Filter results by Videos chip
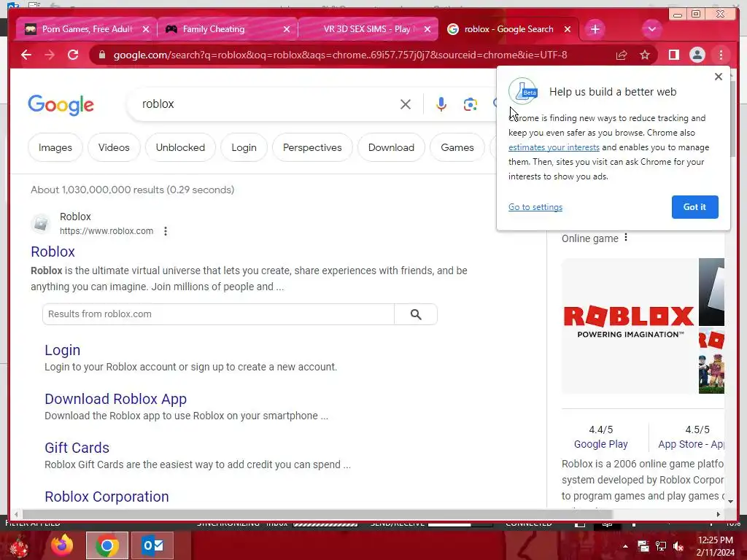This screenshot has width=747, height=560. coord(114,147)
